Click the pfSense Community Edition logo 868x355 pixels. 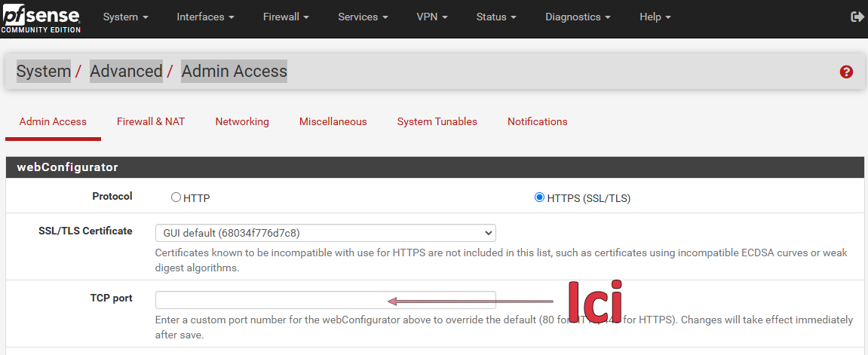[41, 17]
